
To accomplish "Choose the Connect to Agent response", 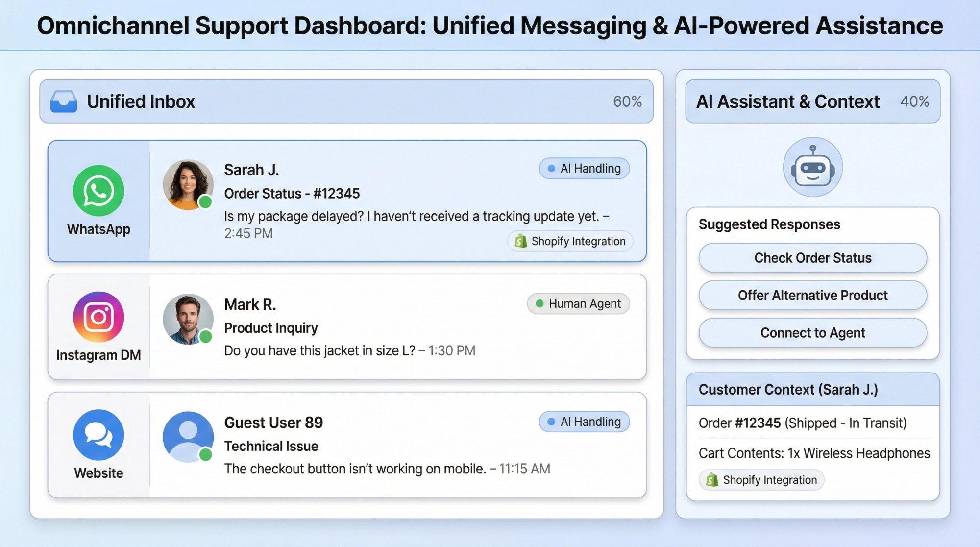I will pyautogui.click(x=813, y=333).
